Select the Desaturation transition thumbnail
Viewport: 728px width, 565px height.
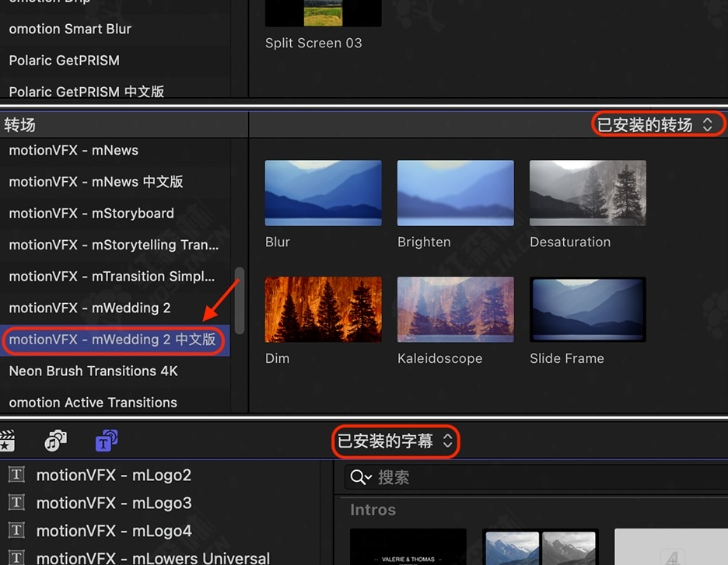pos(588,193)
